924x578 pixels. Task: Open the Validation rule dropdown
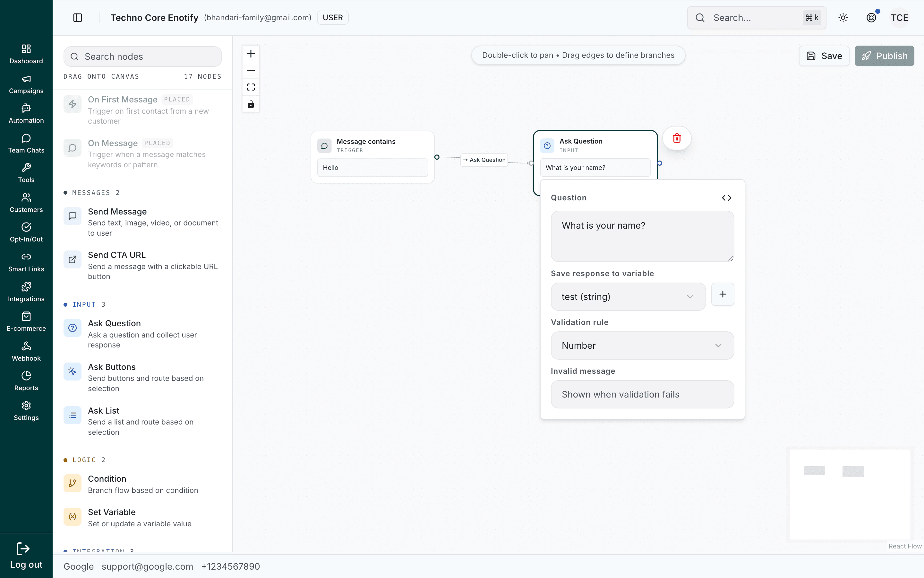(x=642, y=346)
